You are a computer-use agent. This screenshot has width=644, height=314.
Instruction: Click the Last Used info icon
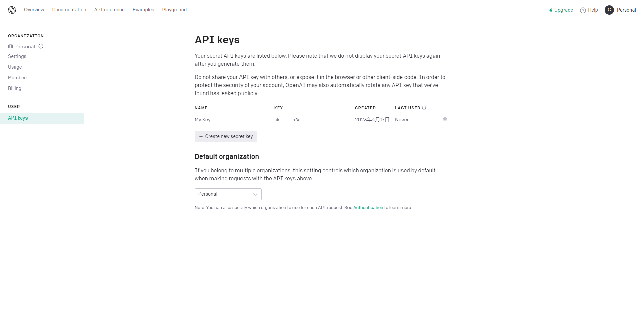point(424,108)
